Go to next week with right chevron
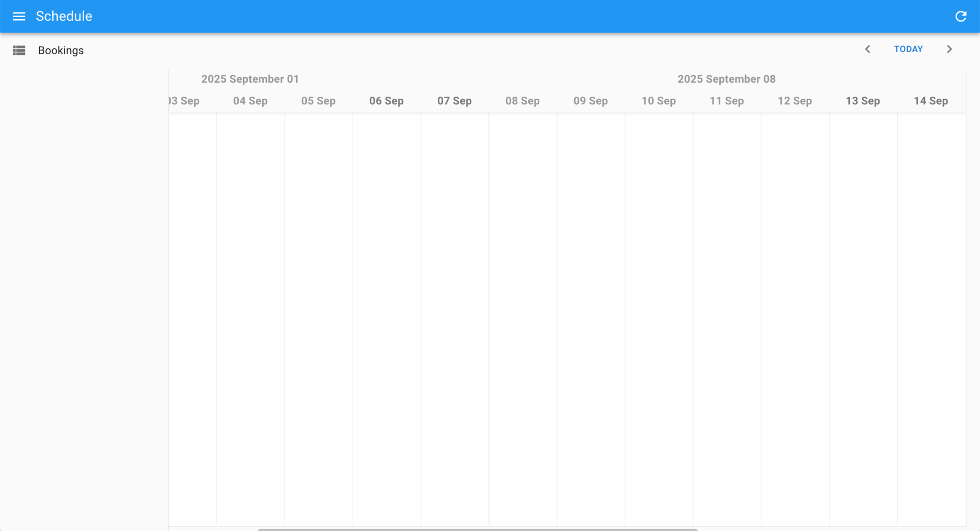The height and width of the screenshot is (531, 980). (x=949, y=49)
